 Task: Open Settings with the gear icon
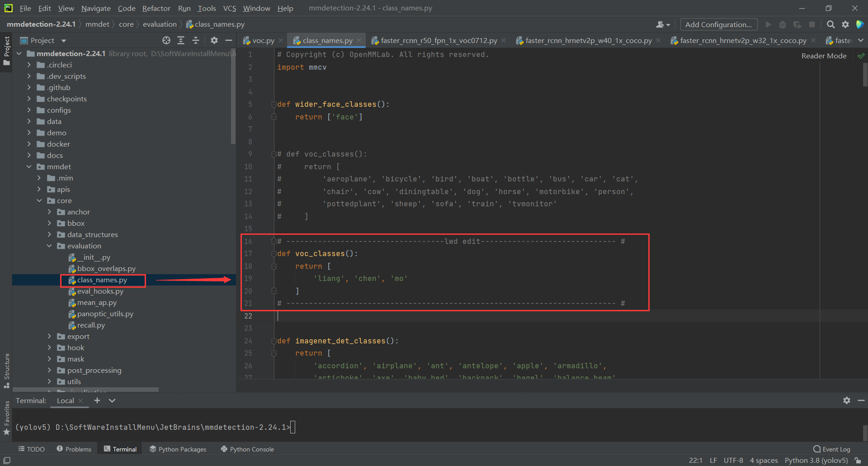click(845, 24)
